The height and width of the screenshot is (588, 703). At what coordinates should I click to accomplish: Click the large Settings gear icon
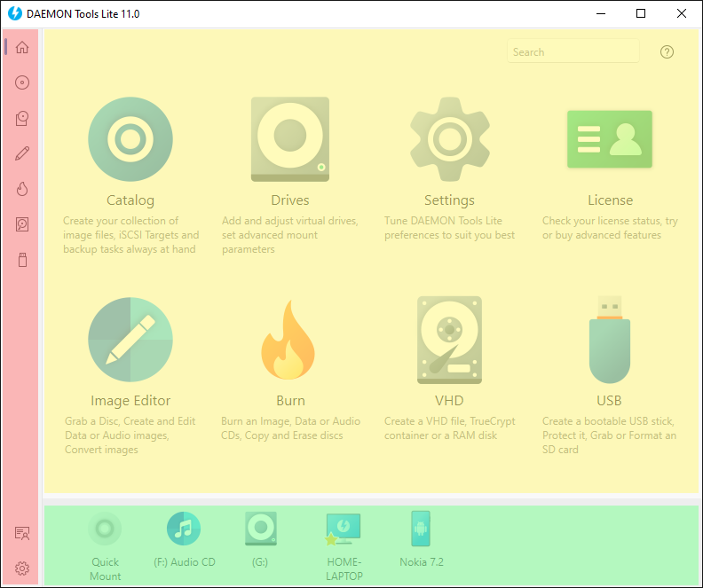(450, 139)
